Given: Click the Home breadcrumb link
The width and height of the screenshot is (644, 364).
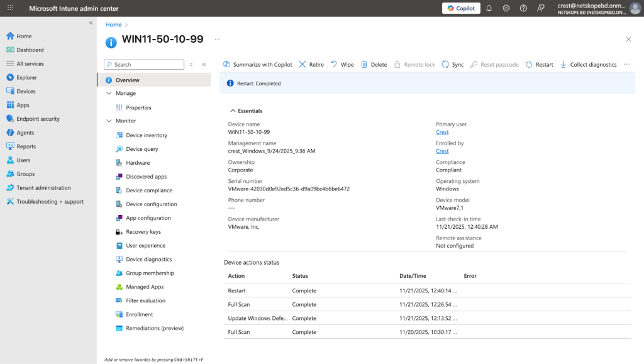Looking at the screenshot, I should tap(113, 25).
